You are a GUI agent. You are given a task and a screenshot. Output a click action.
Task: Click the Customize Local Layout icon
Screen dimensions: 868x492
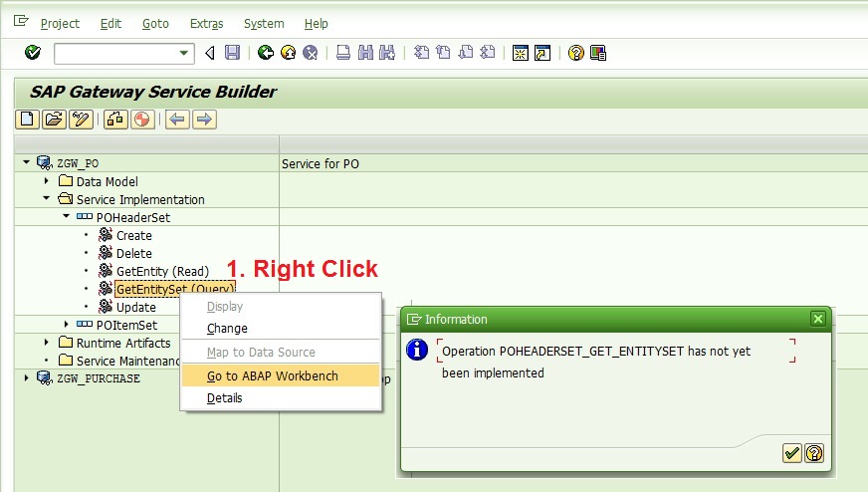[598, 53]
